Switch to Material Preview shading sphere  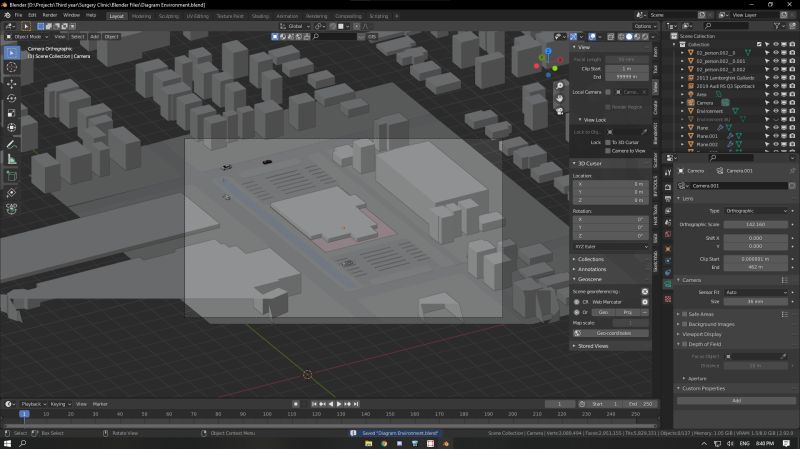click(637, 37)
